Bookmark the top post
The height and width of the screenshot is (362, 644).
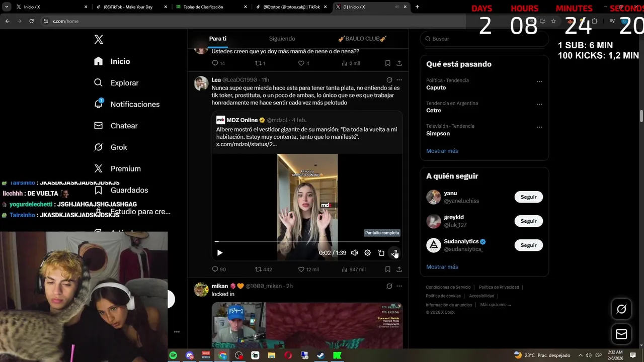click(388, 63)
